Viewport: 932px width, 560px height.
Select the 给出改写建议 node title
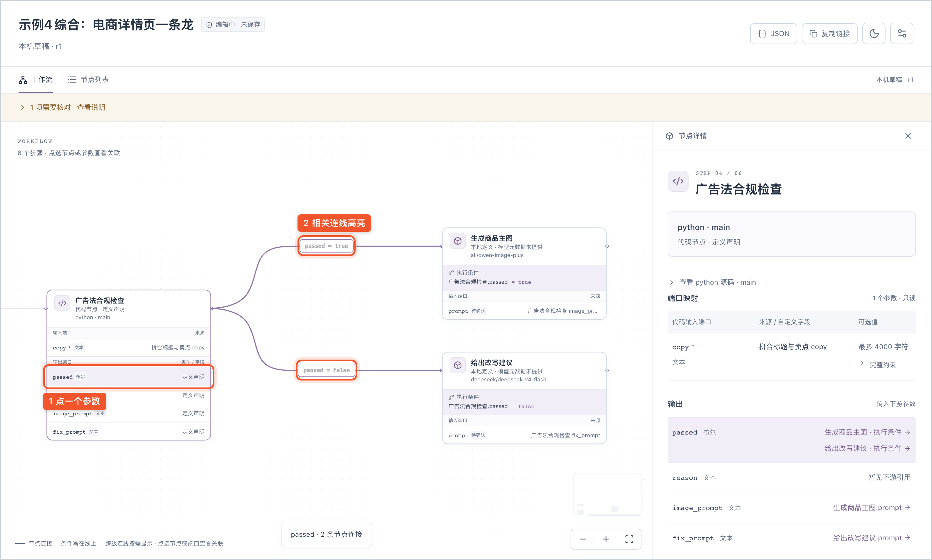tap(492, 363)
